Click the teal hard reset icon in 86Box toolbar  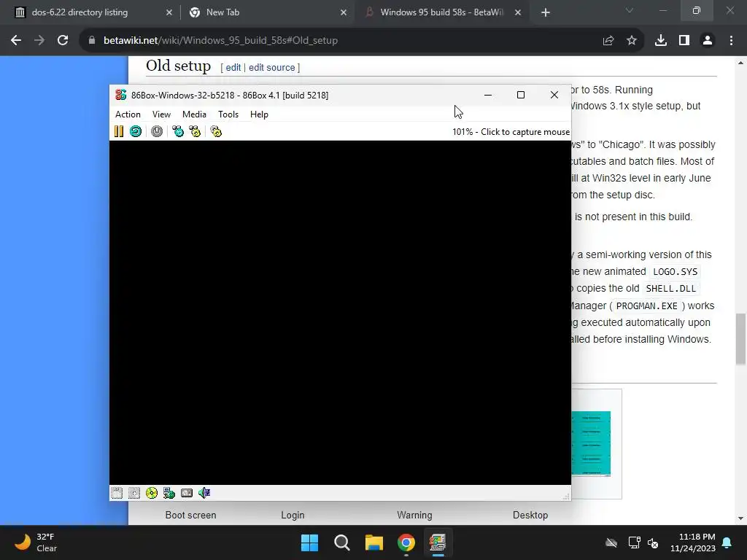[x=136, y=131]
